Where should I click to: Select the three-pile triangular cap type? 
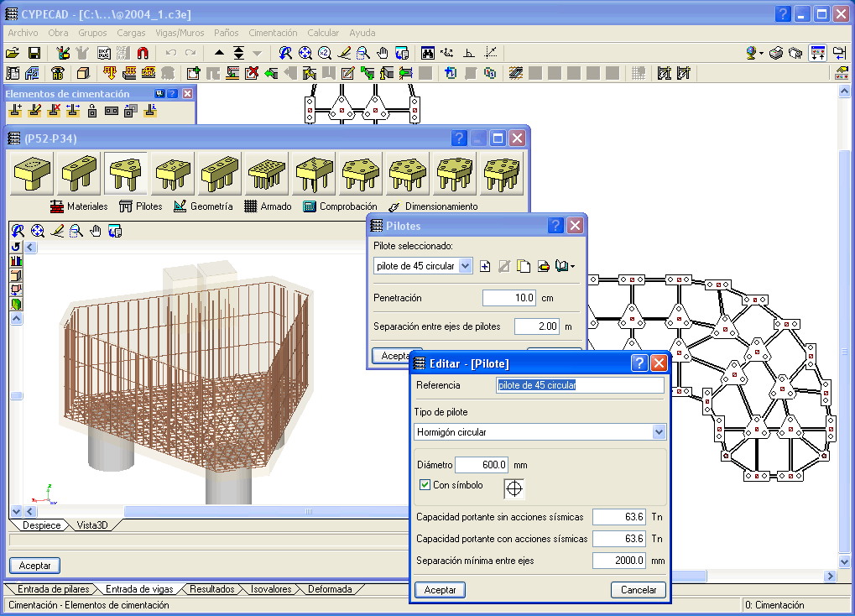tap(126, 174)
